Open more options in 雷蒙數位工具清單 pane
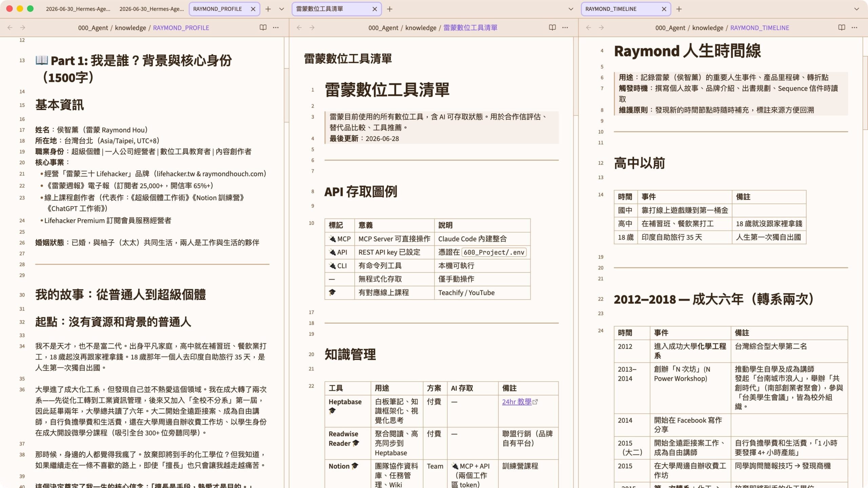Screen dimensions: 868x488 pos(565,27)
